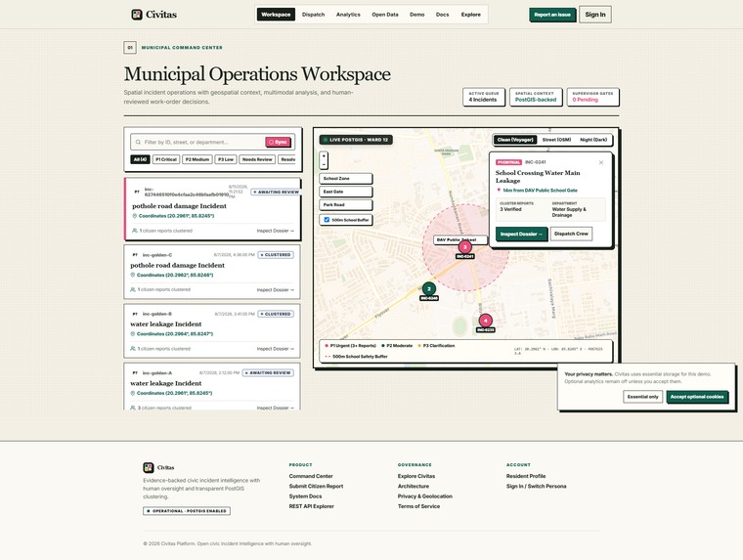
Task: Open the Analytics nav tab
Action: click(x=348, y=15)
